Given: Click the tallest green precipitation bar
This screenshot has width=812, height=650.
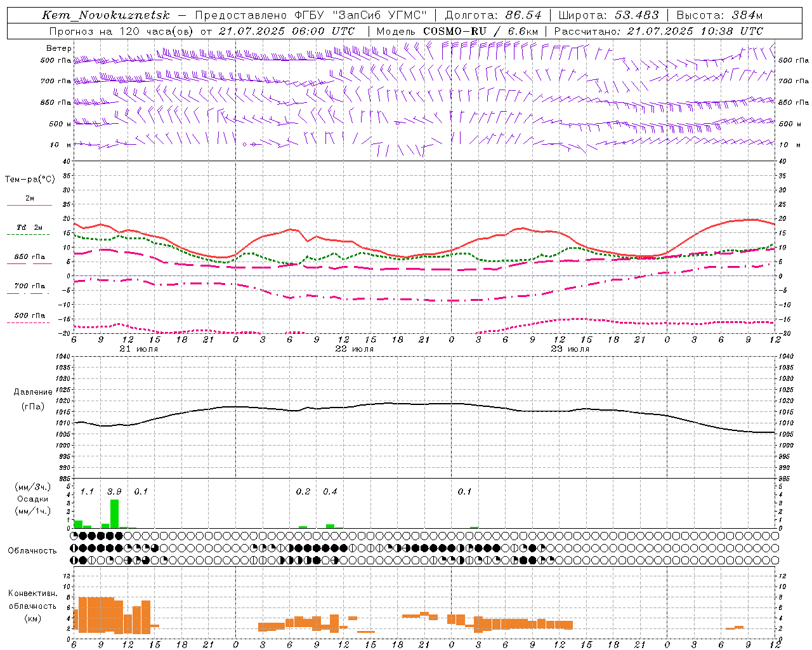Looking at the screenshot, I should click(114, 514).
